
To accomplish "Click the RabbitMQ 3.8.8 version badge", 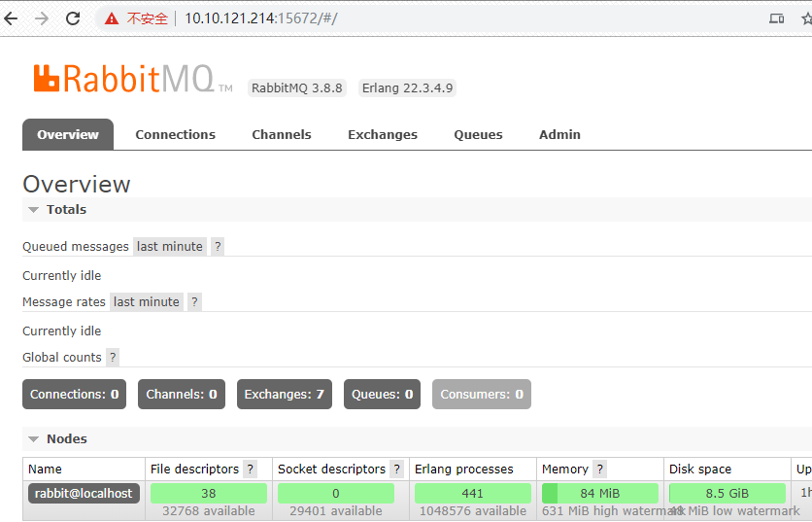I will pyautogui.click(x=297, y=88).
